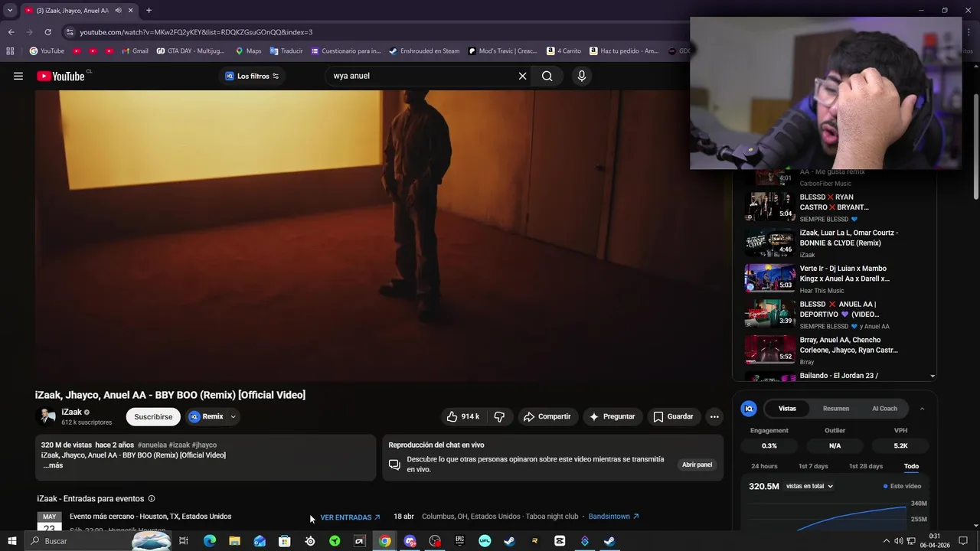Click the #anuelaa hashtag

point(152,445)
